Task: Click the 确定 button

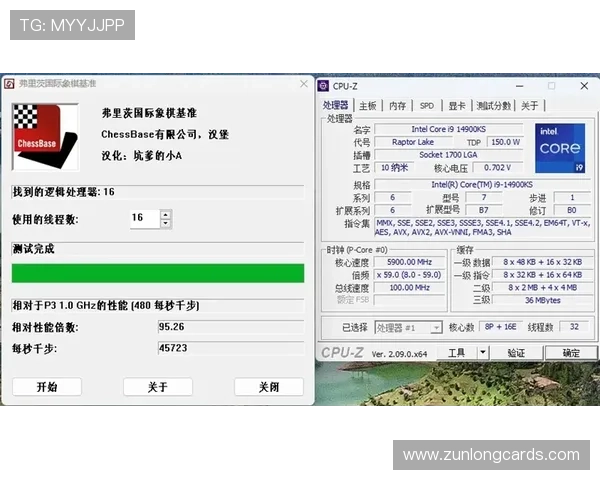Action: pos(571,353)
